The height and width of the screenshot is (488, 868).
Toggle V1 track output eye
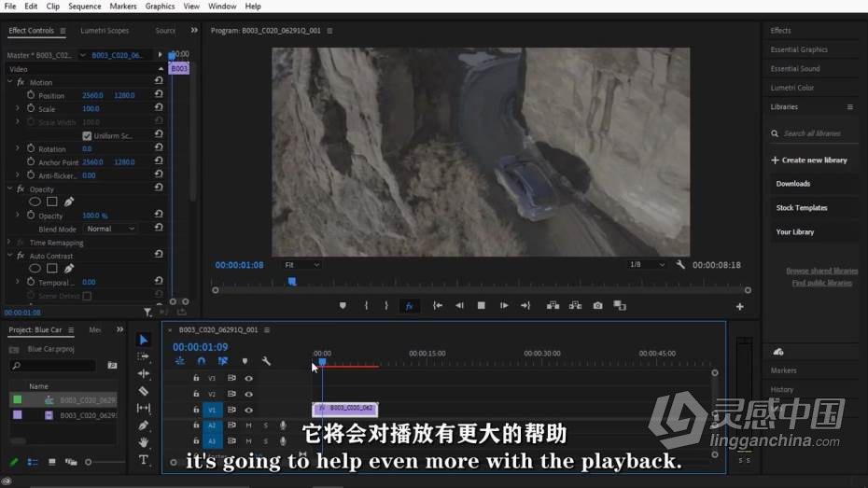point(248,410)
